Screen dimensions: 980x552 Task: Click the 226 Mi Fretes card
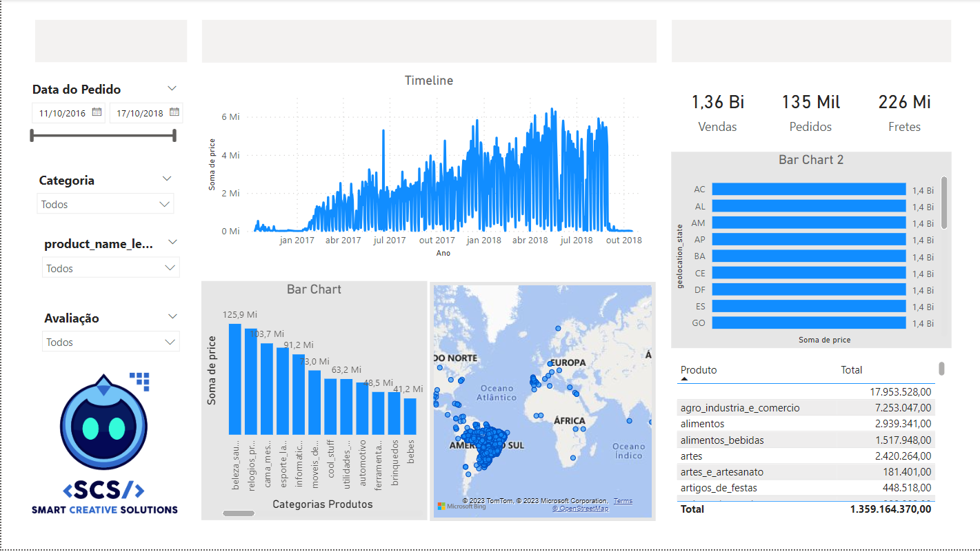[904, 113]
